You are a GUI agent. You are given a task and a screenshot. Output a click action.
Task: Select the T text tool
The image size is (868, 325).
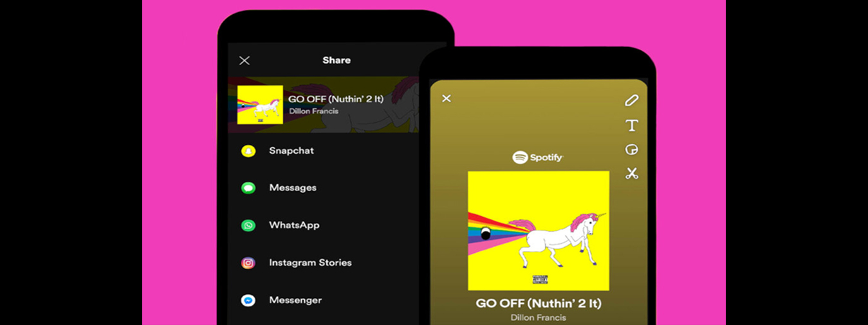coord(632,125)
